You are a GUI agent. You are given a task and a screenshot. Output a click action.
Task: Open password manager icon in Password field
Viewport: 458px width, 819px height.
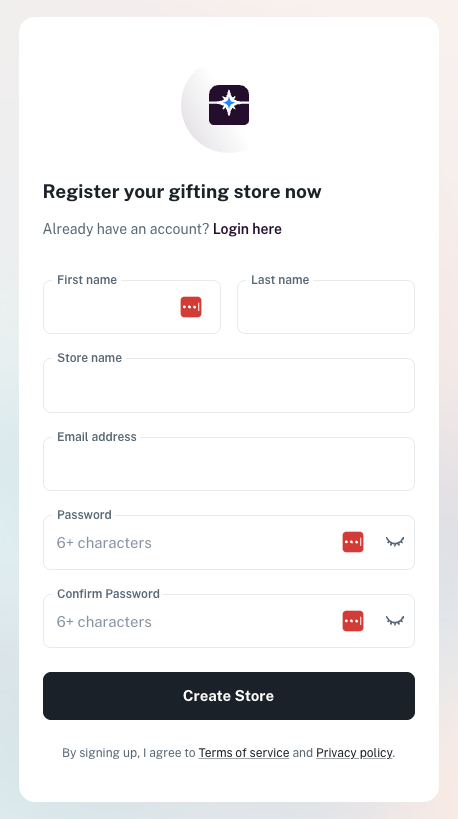[353, 542]
